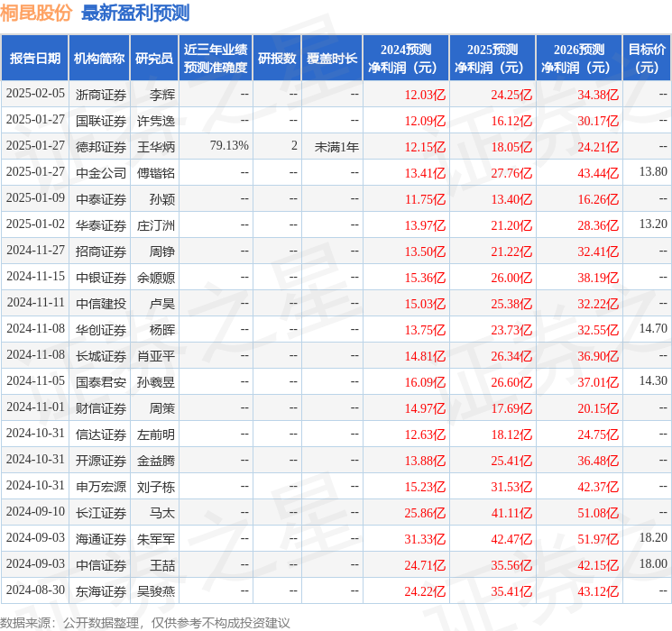The width and height of the screenshot is (672, 631).
Task: Select the 东海证券 institution cell
Action: (x=101, y=590)
